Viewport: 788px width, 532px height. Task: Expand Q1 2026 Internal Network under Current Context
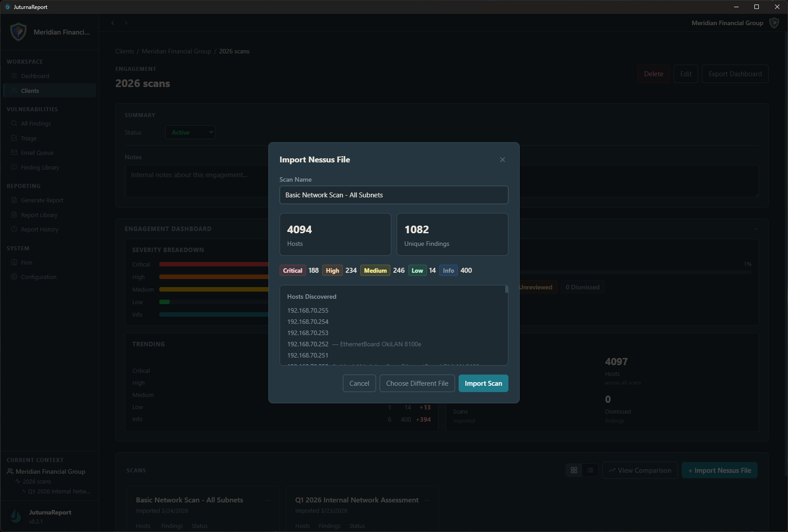click(58, 491)
